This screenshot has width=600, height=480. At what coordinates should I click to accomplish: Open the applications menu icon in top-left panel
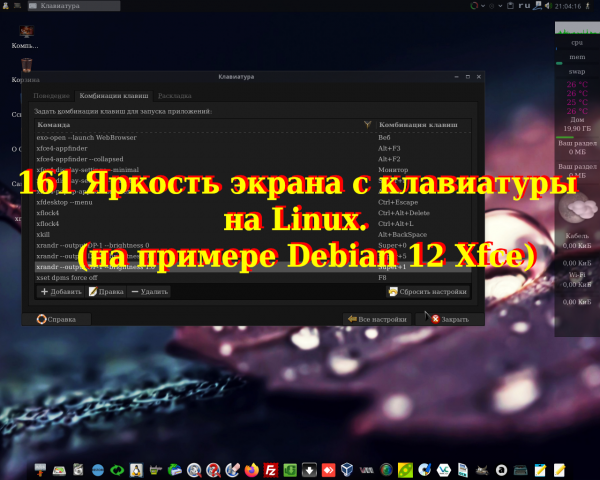coord(6,5)
